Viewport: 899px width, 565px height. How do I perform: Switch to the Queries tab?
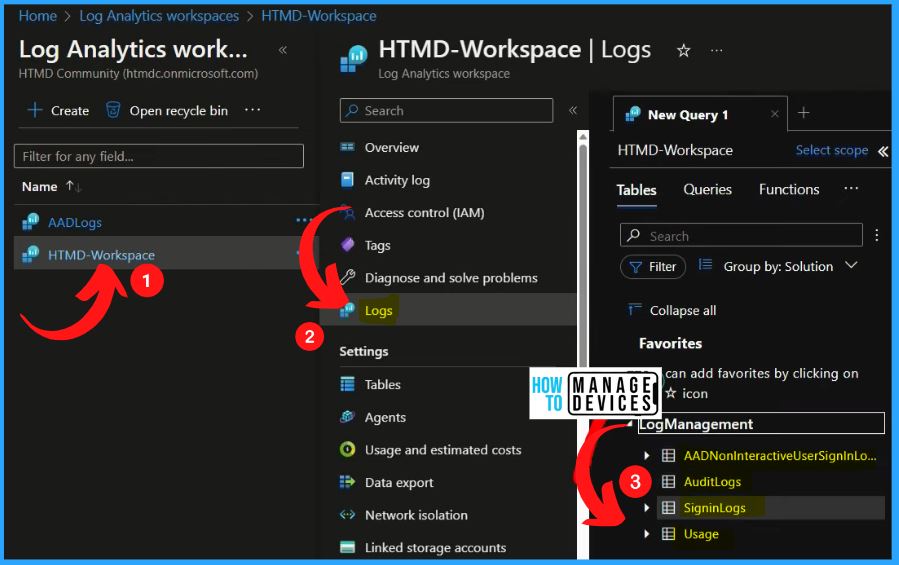tap(707, 189)
